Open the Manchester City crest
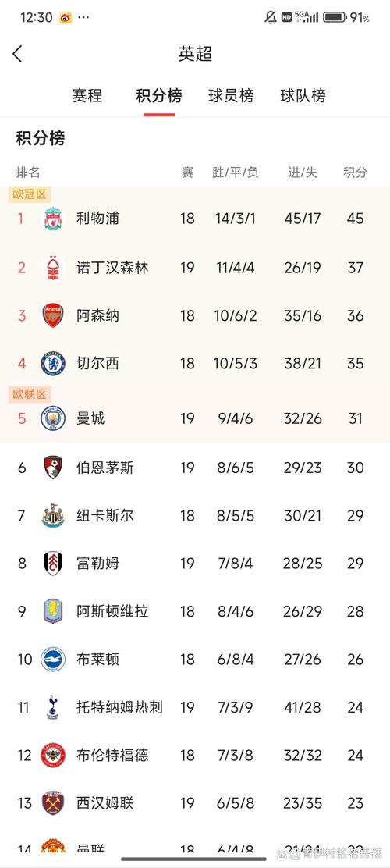The image size is (390, 868). [53, 418]
